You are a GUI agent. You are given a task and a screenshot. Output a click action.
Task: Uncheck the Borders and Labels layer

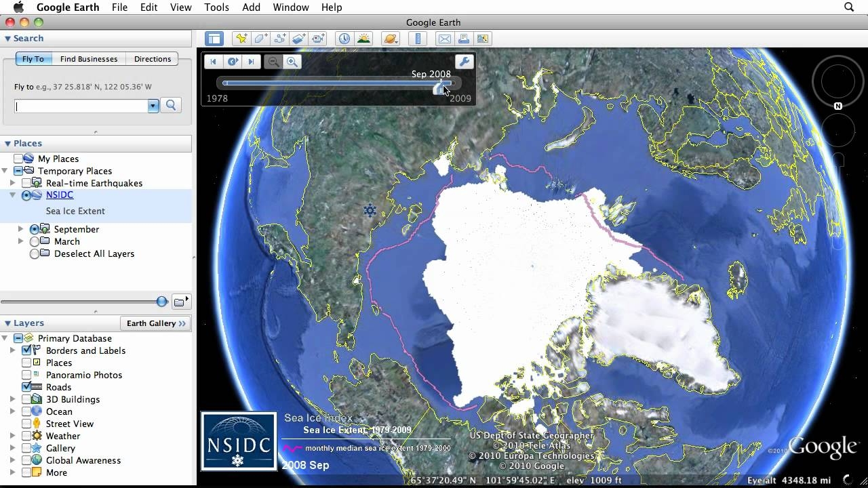tap(27, 350)
